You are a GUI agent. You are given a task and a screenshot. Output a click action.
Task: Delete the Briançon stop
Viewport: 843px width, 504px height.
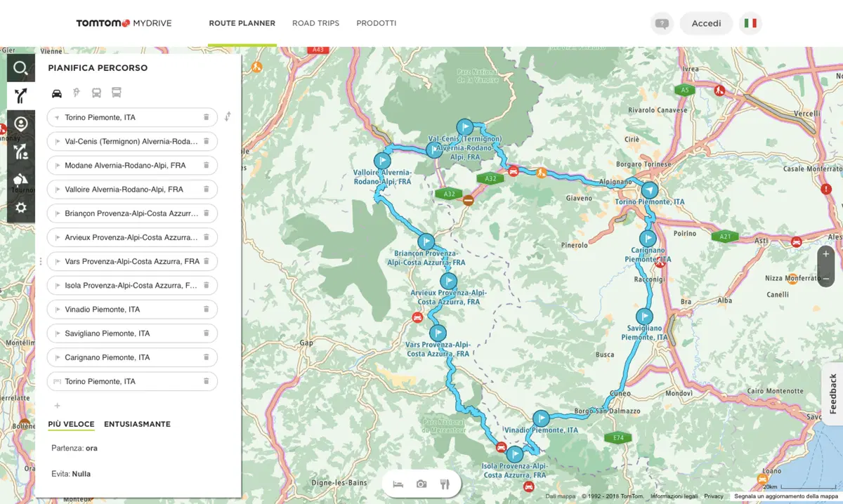click(x=207, y=213)
